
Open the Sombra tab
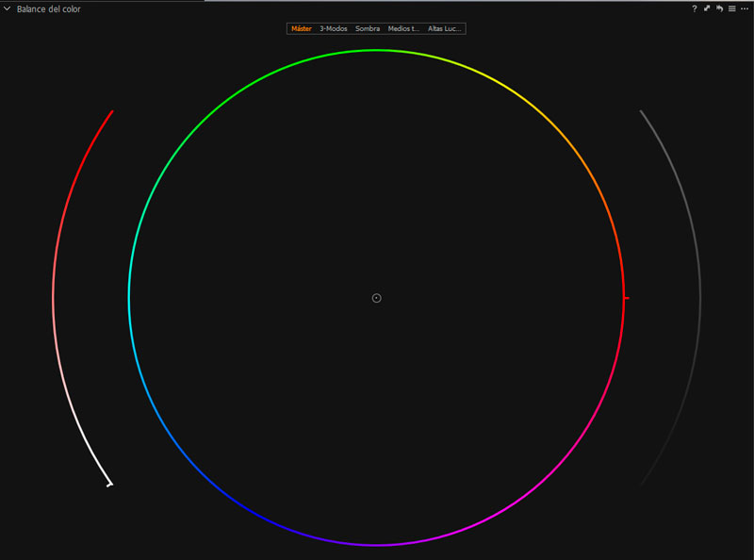(x=368, y=29)
